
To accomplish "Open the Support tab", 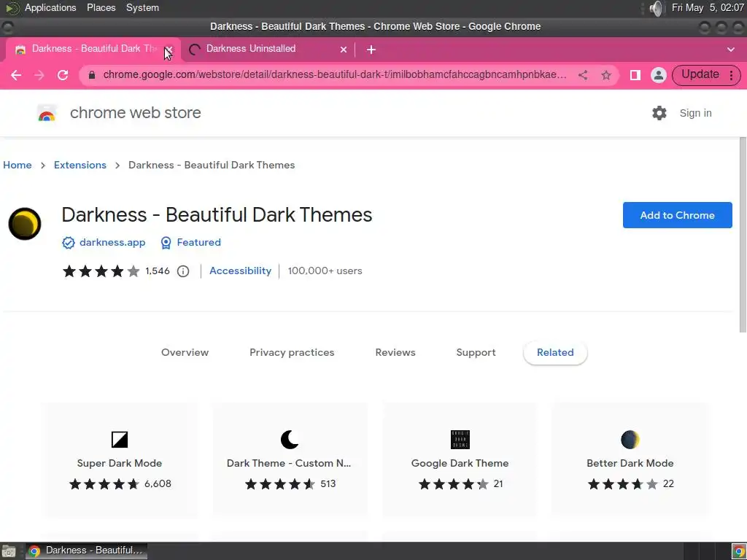I will coord(476,352).
